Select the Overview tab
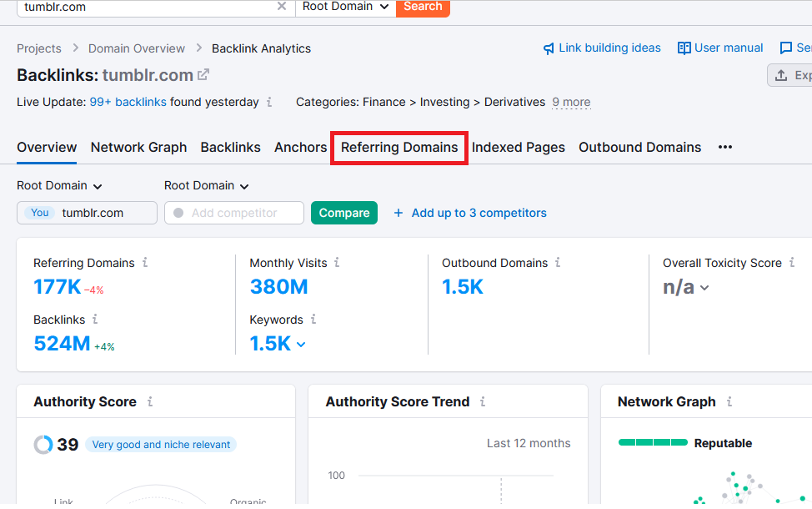Image resolution: width=812 pixels, height=509 pixels. tap(47, 148)
